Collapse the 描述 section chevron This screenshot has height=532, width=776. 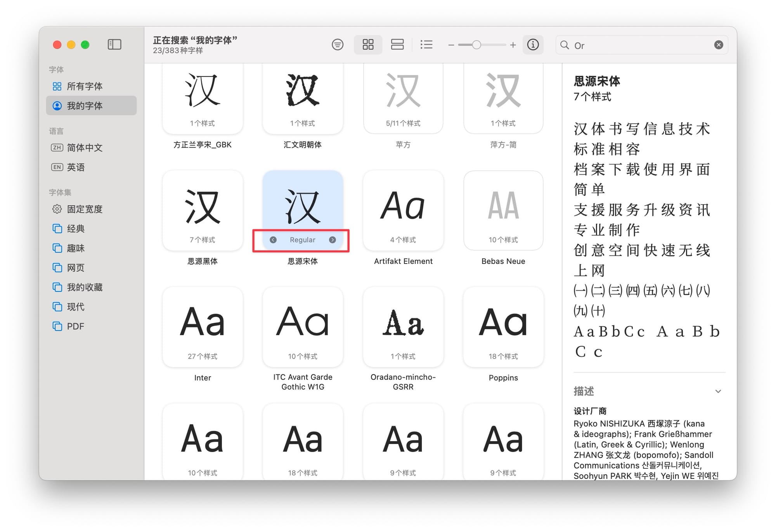point(718,391)
